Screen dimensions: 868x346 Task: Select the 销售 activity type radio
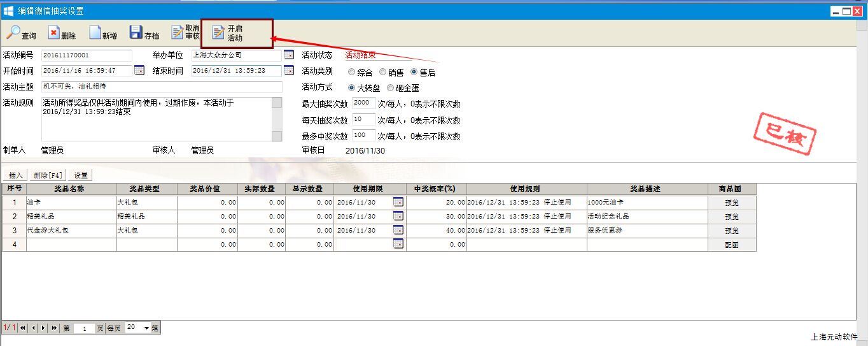(383, 73)
